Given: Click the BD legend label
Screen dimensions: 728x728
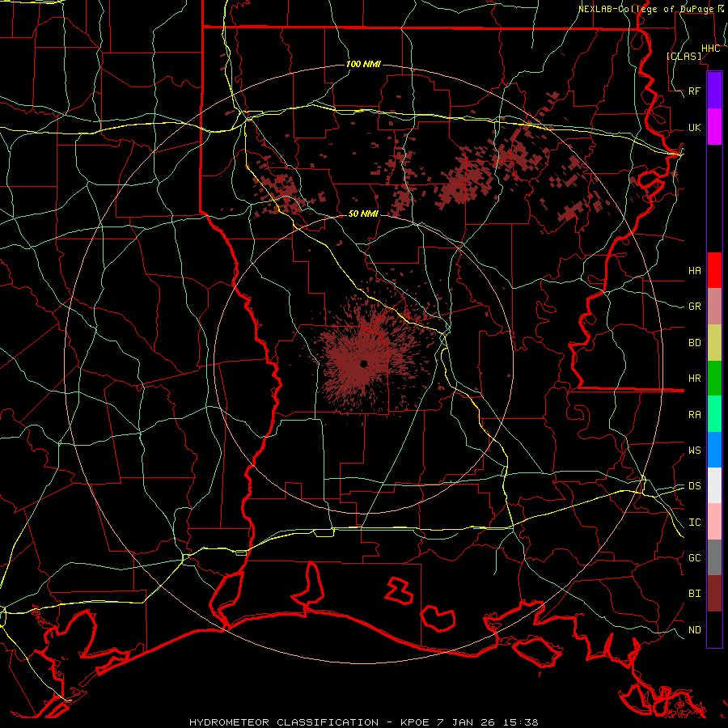Looking at the screenshot, I should 695,343.
